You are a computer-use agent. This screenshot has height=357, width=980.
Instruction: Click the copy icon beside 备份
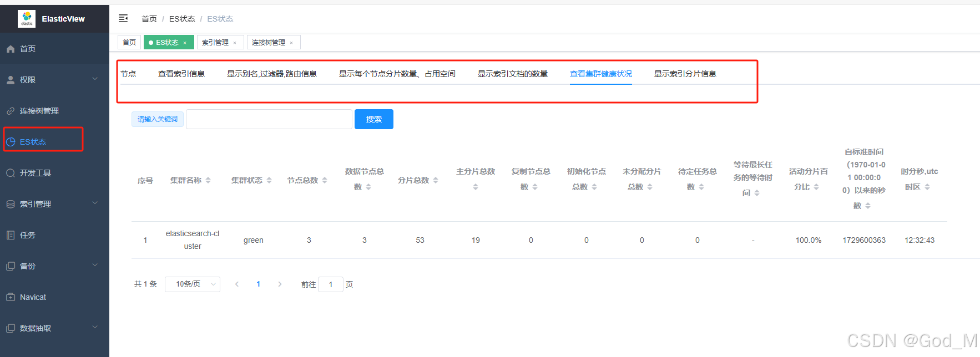pyautogui.click(x=11, y=266)
